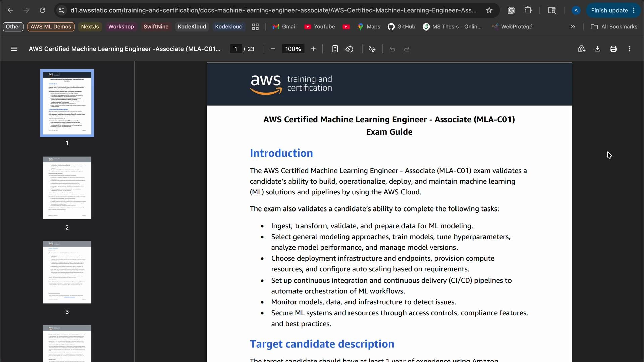Download the PDF file

coord(597,49)
